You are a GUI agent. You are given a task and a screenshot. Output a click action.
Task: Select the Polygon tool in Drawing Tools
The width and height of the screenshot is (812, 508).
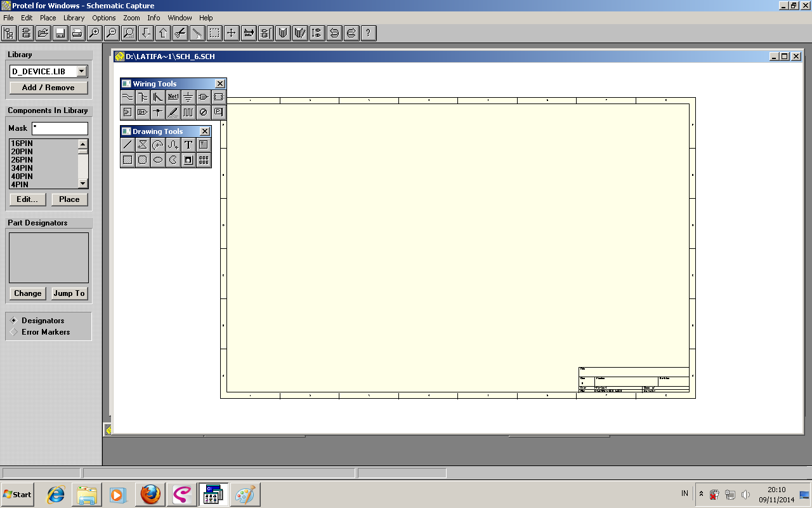pos(143,145)
